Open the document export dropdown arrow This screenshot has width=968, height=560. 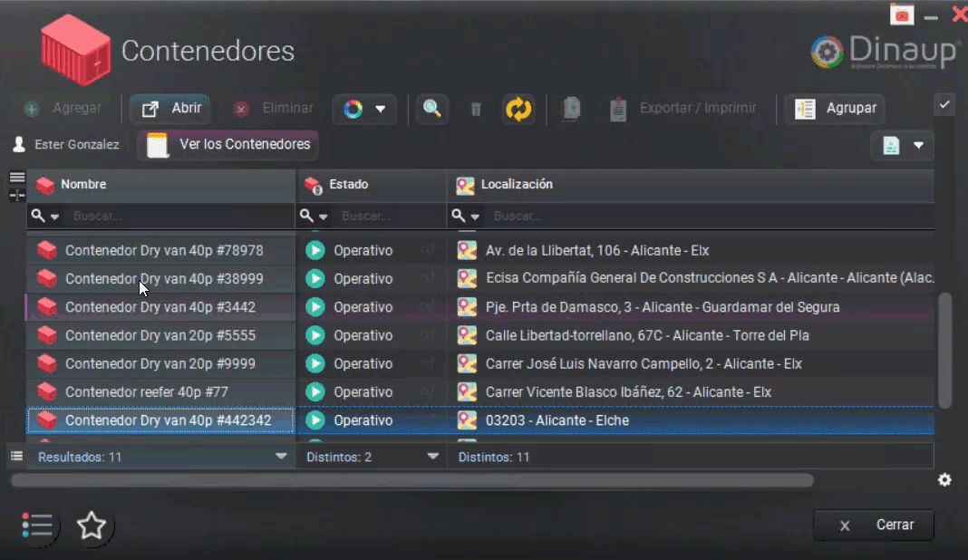click(918, 145)
